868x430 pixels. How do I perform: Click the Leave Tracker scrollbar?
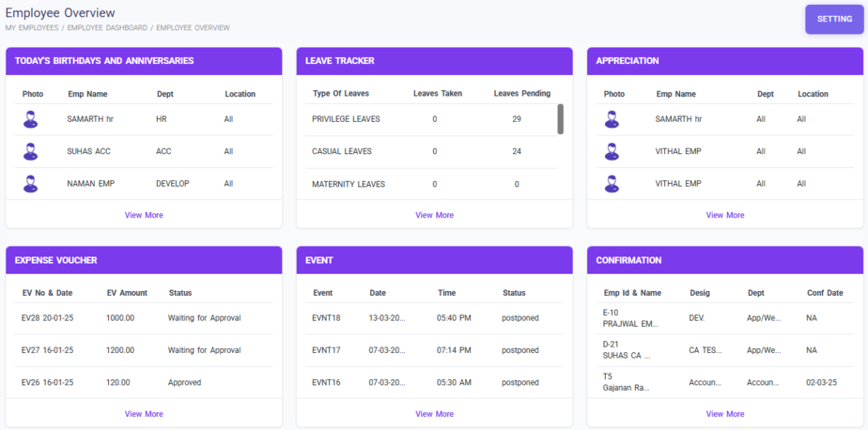pyautogui.click(x=561, y=119)
